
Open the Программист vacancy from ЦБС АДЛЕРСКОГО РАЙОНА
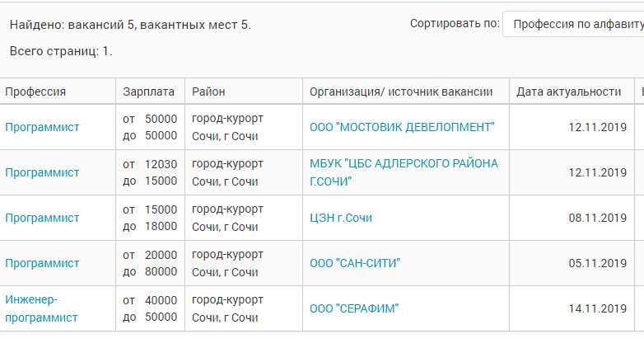42,172
